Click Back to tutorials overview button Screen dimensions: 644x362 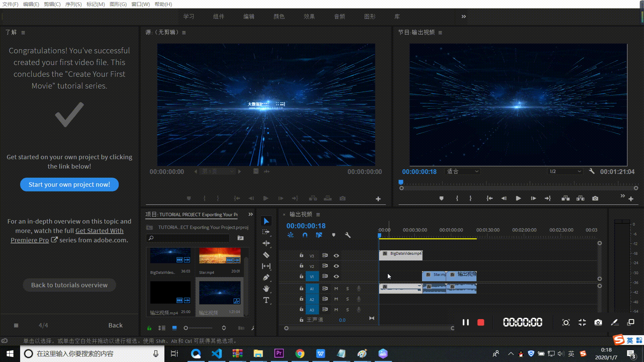point(69,285)
